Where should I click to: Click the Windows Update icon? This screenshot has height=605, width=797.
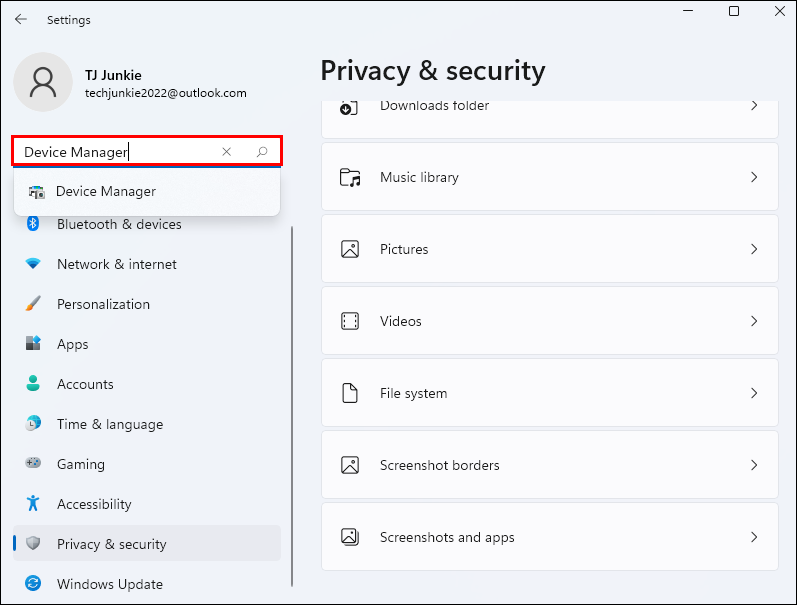tap(33, 584)
